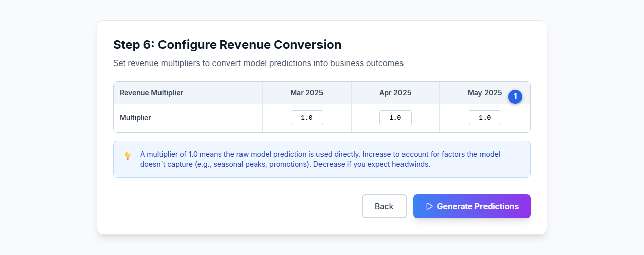
Task: Click the Revenue Multiplier header cell
Action: [188, 93]
